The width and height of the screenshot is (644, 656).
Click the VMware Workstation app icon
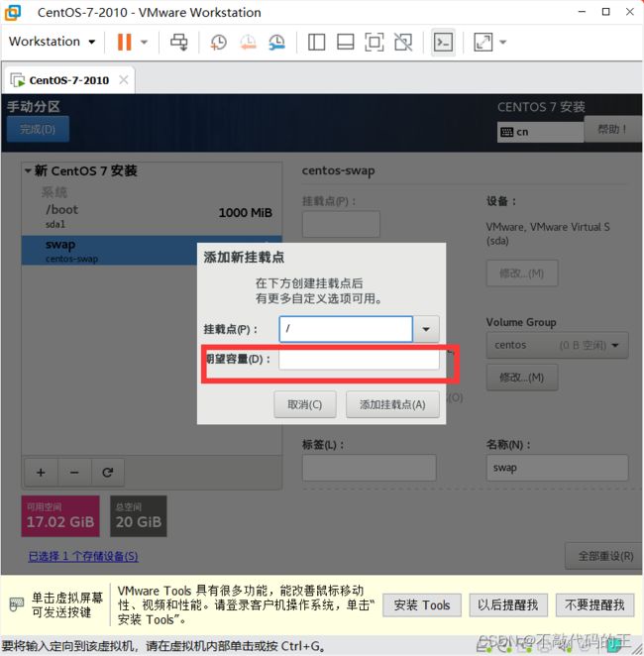(13, 12)
